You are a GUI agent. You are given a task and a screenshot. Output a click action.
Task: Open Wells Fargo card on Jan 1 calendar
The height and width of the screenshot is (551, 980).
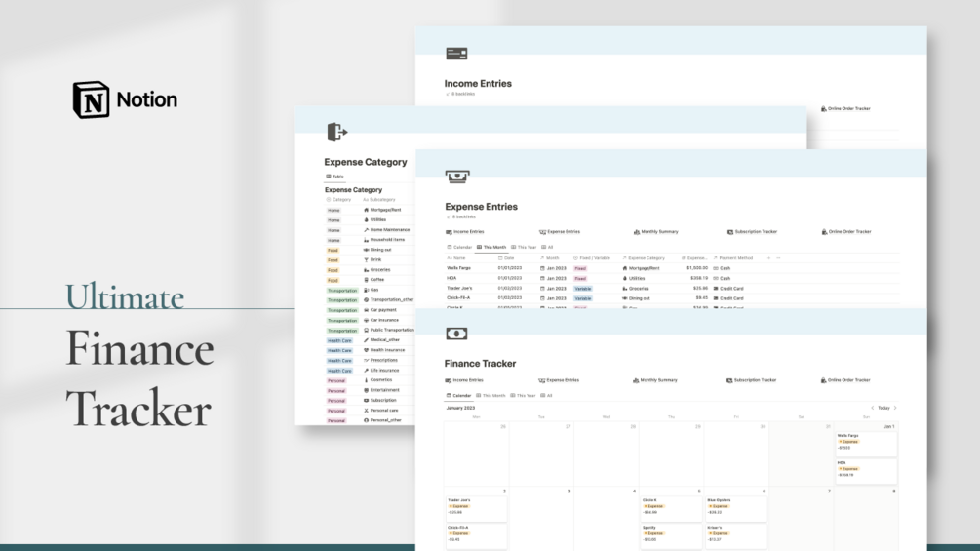(866, 443)
